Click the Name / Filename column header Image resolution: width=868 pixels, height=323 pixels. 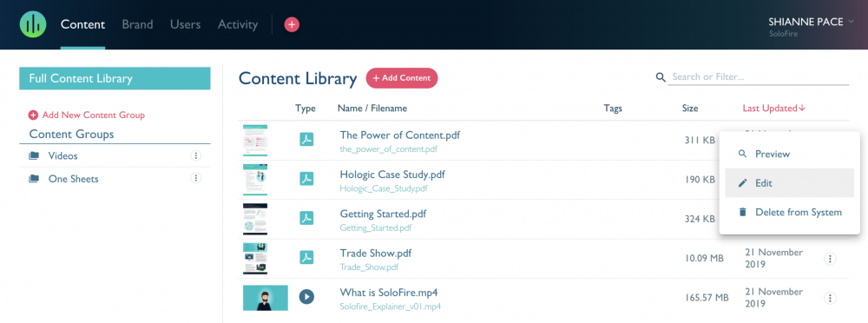(x=372, y=109)
